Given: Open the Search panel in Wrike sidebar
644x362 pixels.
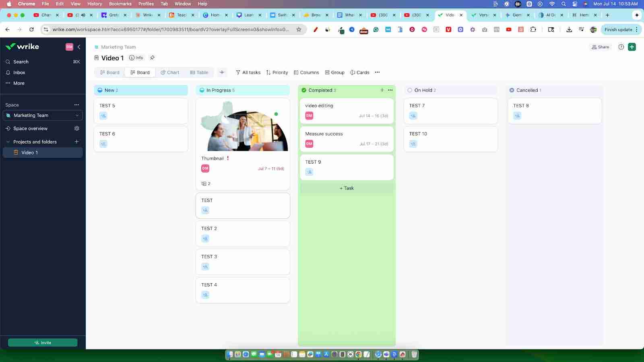Looking at the screenshot, I should 20,62.
